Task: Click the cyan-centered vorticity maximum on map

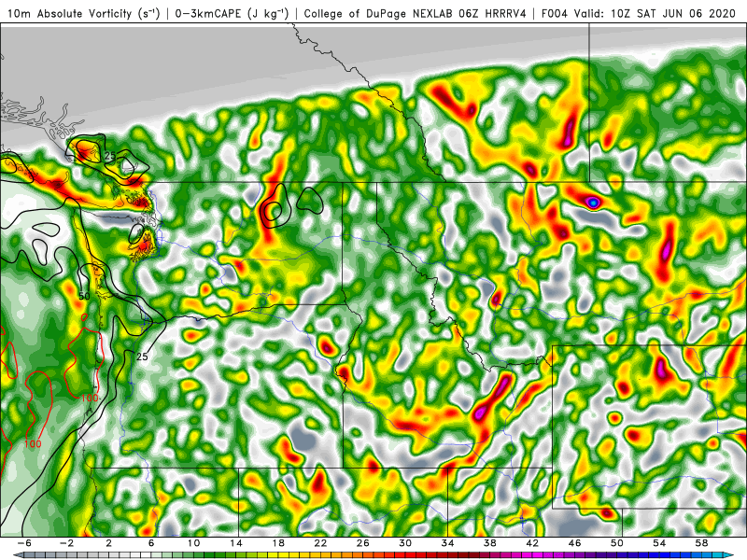Action: click(x=593, y=203)
